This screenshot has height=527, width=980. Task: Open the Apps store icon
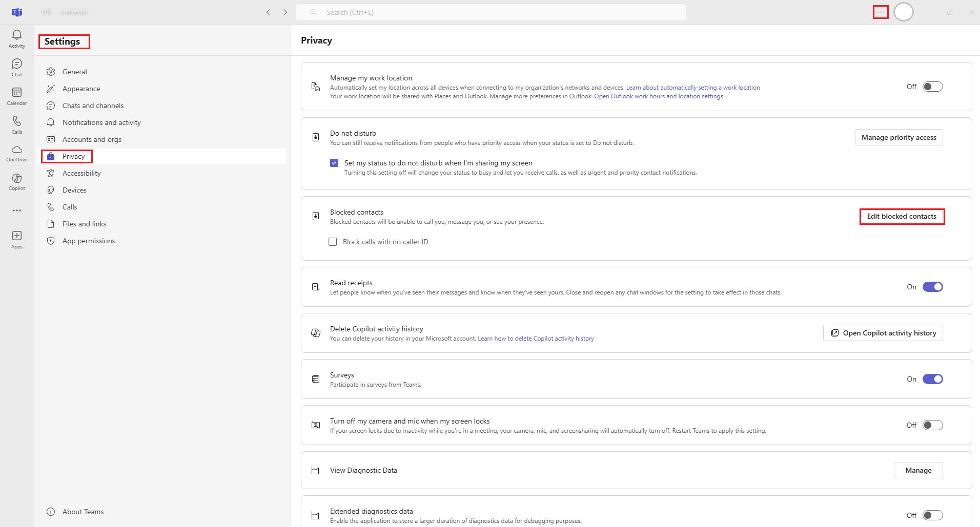[x=17, y=239]
